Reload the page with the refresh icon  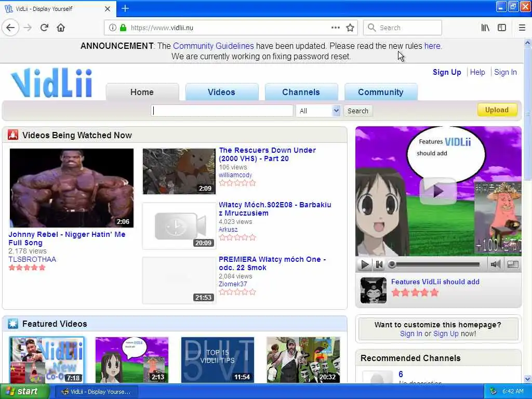pos(45,28)
